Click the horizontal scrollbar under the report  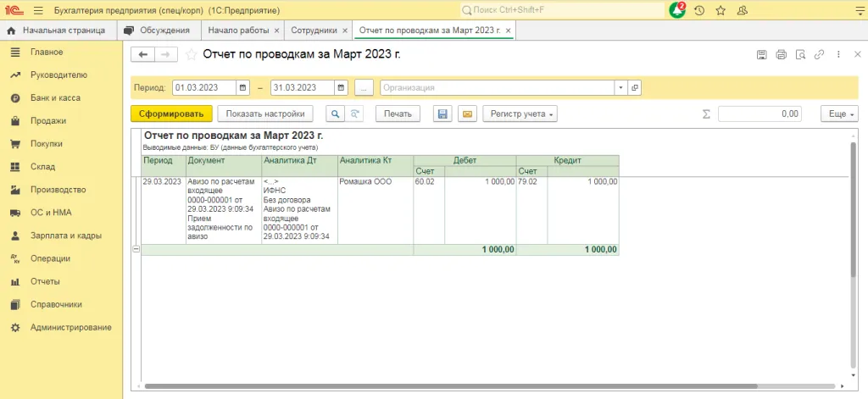(x=492, y=386)
